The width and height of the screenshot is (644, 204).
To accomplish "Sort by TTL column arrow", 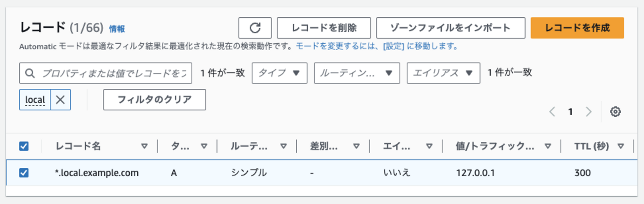I will pyautogui.click(x=620, y=146).
